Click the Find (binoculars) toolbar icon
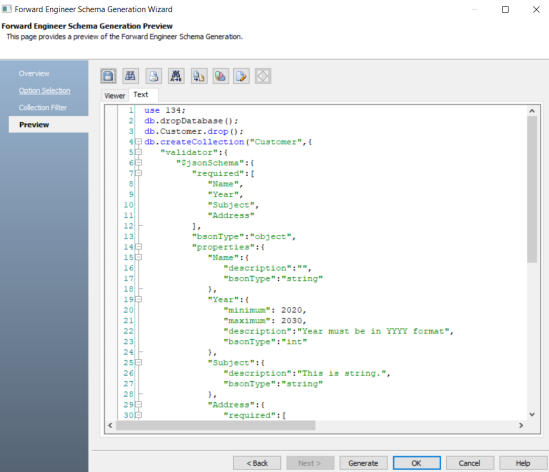This screenshot has width=549, height=472. (x=131, y=76)
